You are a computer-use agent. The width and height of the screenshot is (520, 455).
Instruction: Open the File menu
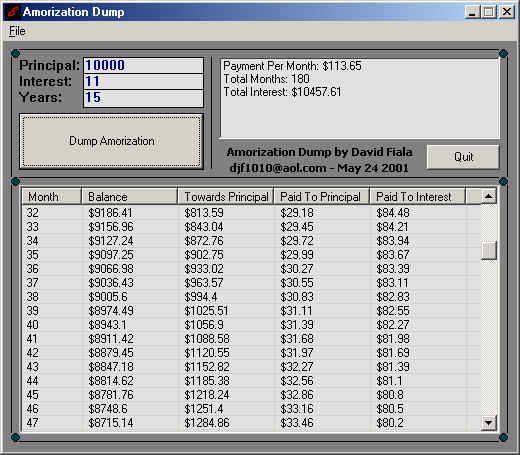pos(17,31)
